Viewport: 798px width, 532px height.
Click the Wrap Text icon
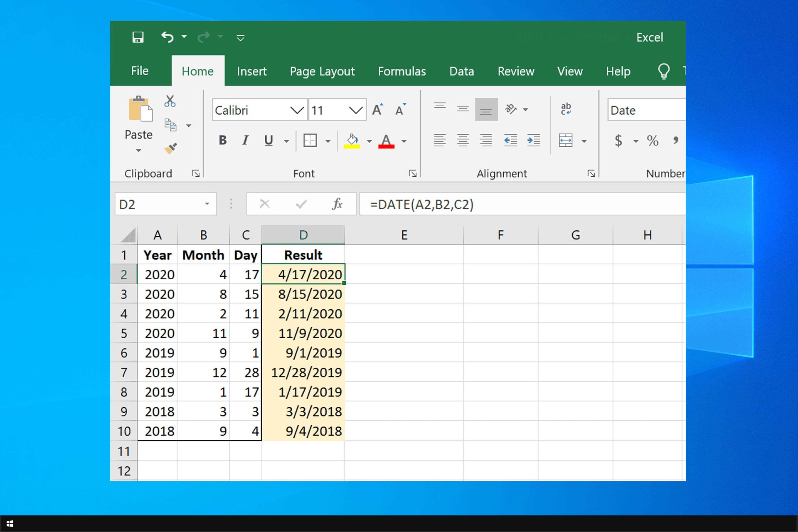(x=566, y=109)
